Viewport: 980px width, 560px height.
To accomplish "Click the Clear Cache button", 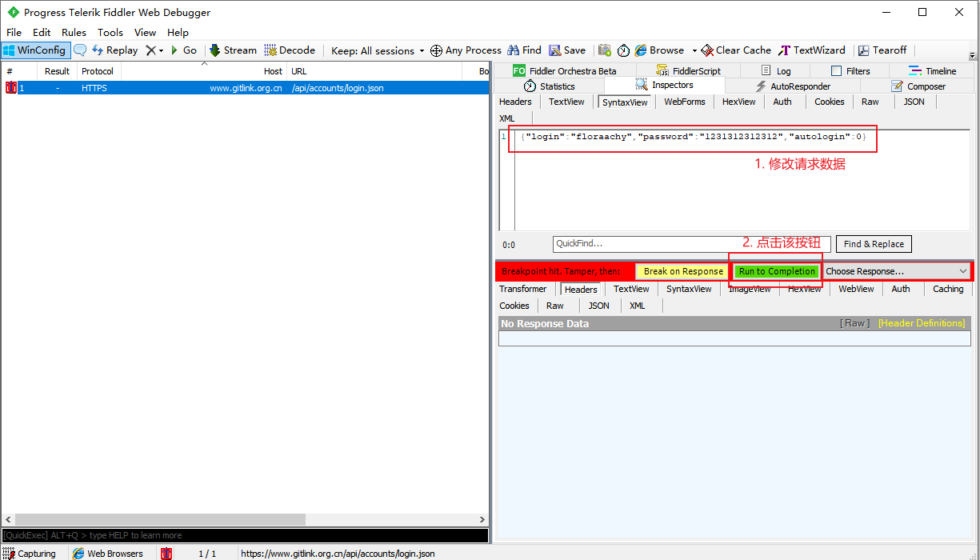I will 736,50.
